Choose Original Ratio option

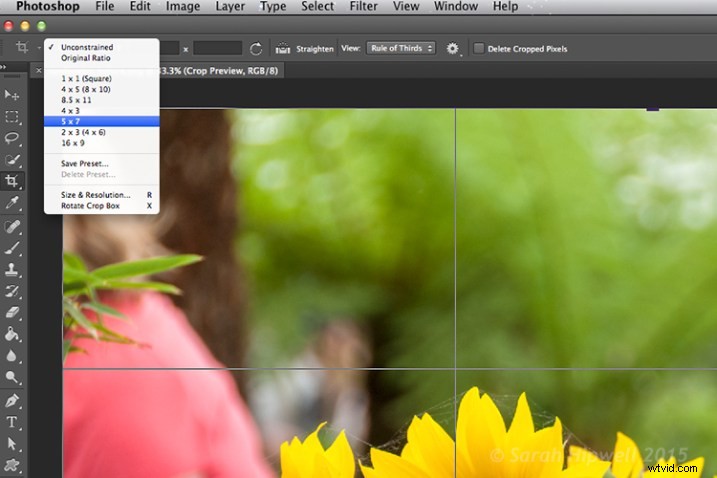(x=102, y=58)
